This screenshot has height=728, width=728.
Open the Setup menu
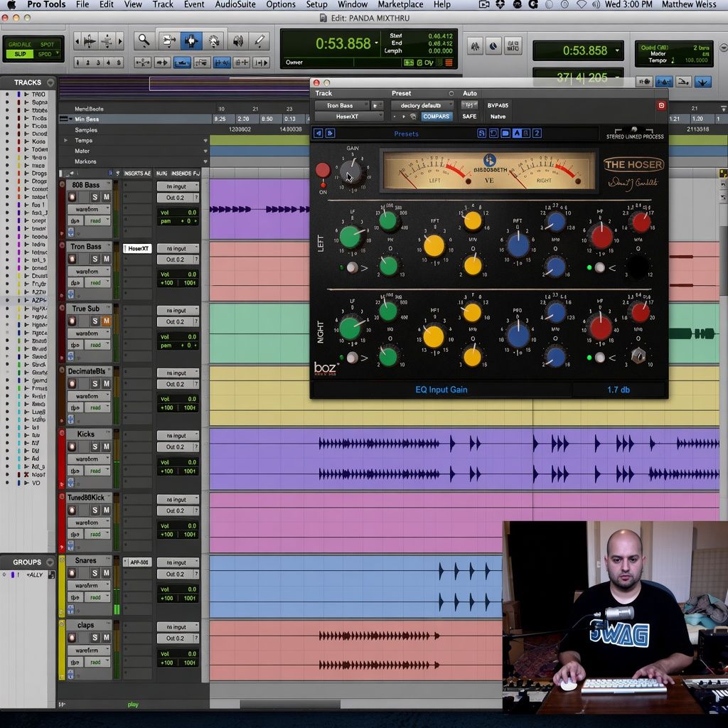coord(316,5)
